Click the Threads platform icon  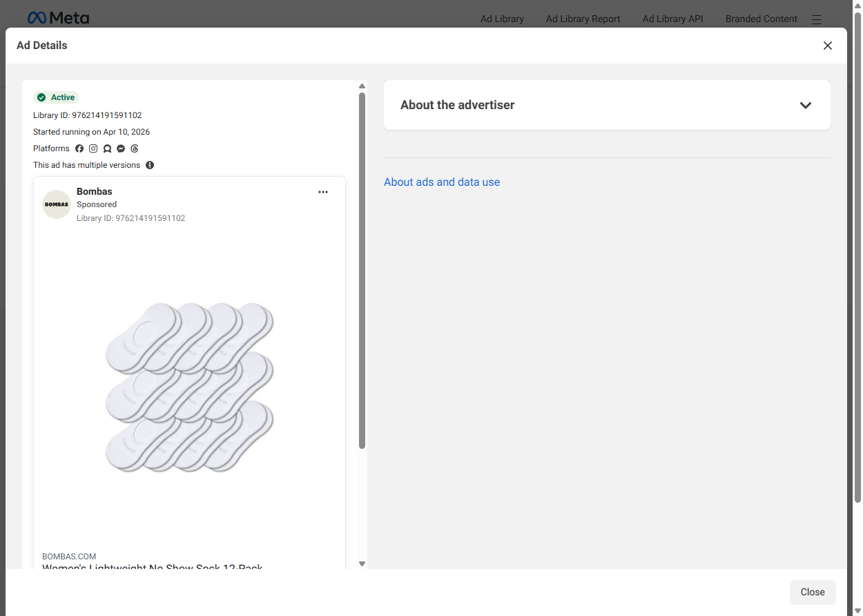(x=135, y=148)
